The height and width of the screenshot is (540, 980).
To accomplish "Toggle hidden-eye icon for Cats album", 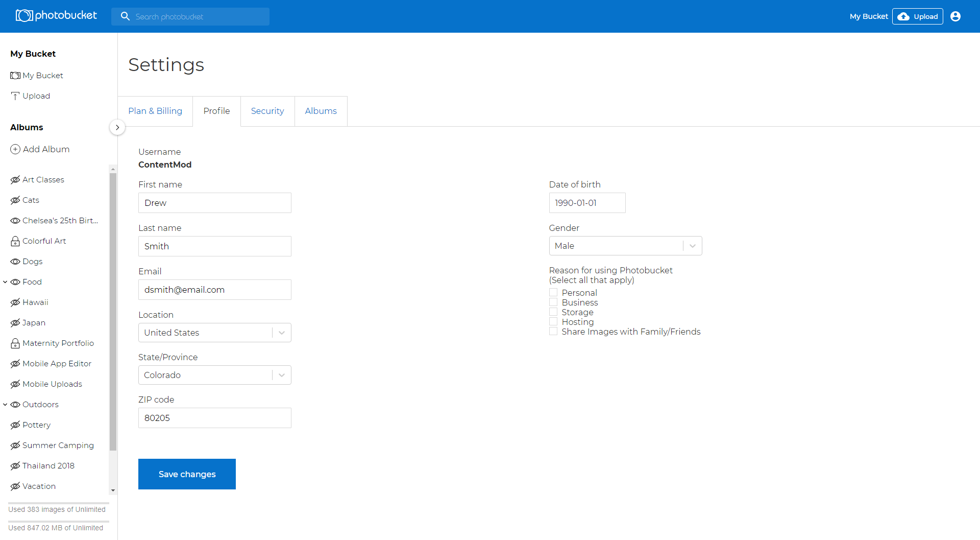I will click(x=15, y=200).
